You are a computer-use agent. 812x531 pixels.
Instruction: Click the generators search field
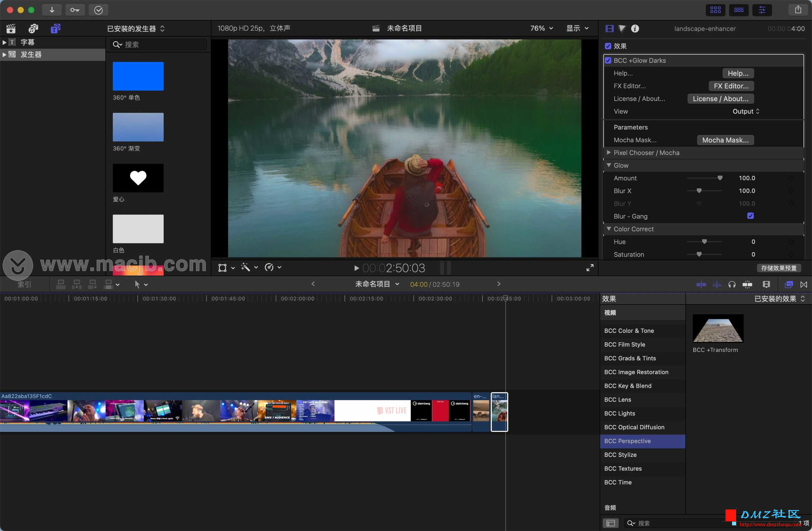(x=159, y=44)
